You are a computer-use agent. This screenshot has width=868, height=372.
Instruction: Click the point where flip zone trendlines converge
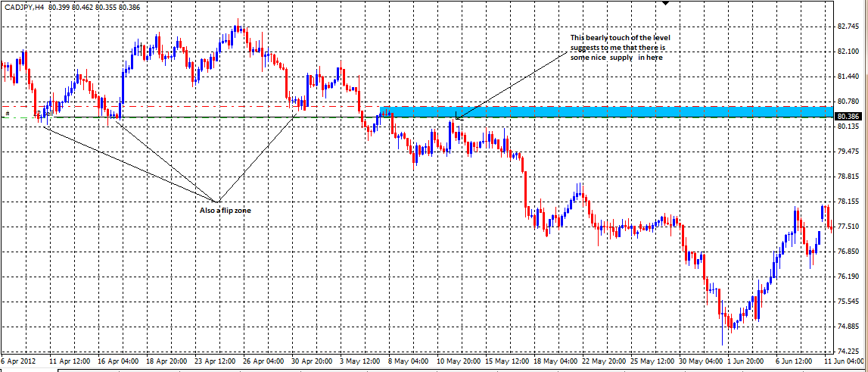(x=219, y=201)
